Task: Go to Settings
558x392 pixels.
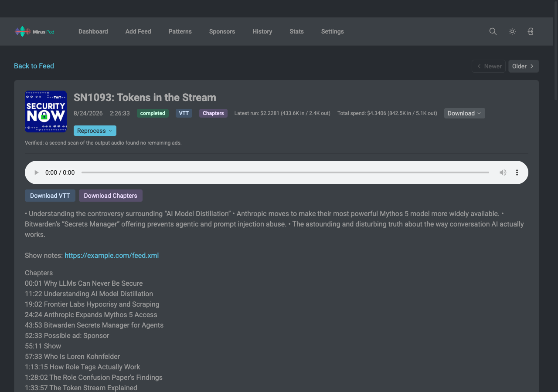Action: pyautogui.click(x=333, y=31)
